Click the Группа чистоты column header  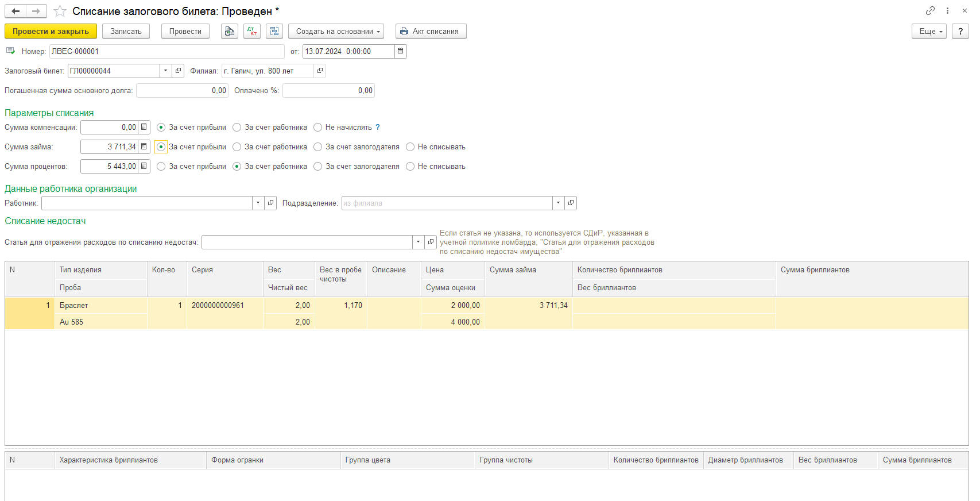pyautogui.click(x=542, y=460)
